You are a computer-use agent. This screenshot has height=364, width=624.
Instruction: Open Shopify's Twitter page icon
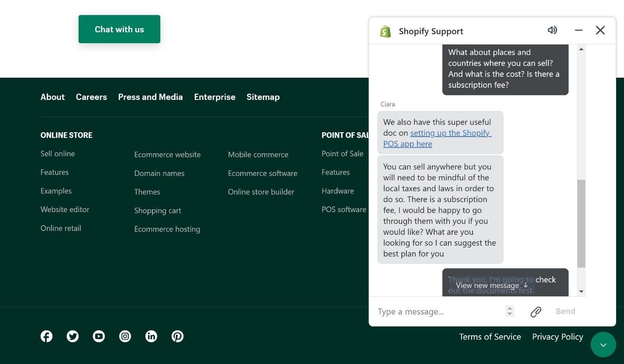tap(72, 336)
